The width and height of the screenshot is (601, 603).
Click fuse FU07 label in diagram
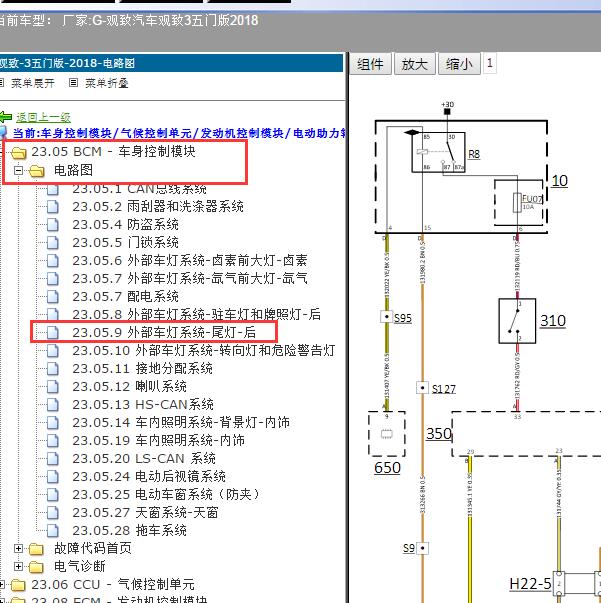pos(532,198)
